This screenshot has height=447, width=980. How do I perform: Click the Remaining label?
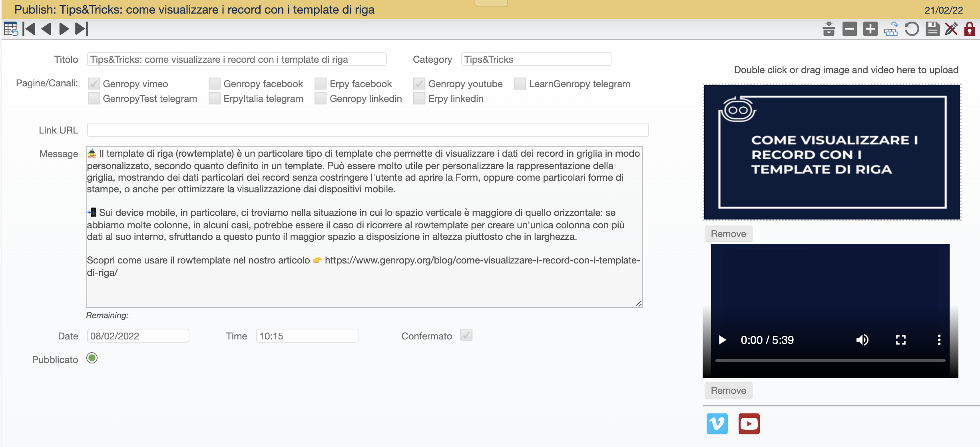click(x=107, y=315)
